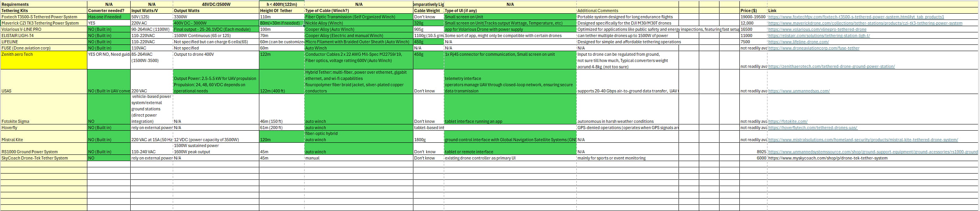Open the maverickdrone.com tethering link

(x=865, y=23)
